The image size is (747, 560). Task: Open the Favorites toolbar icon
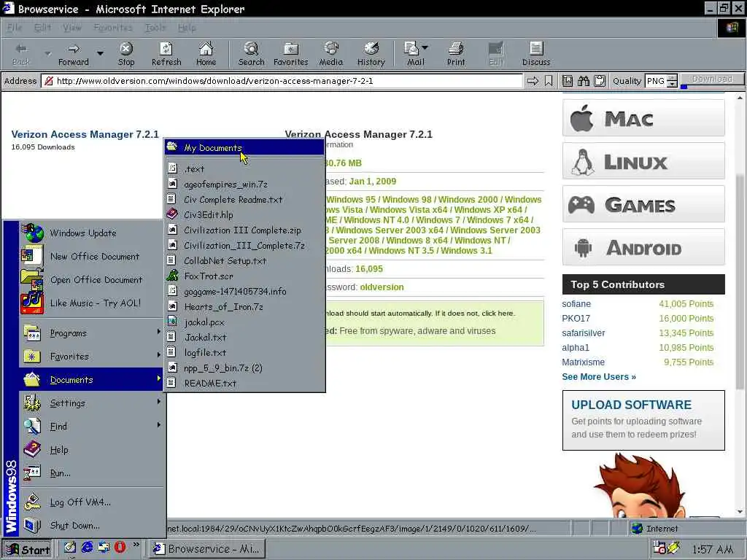coord(290,54)
